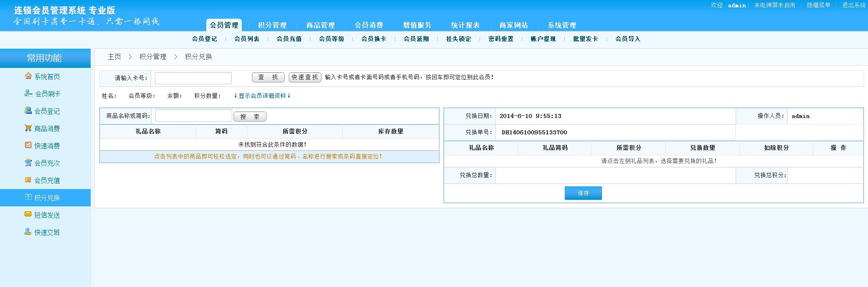Click the admin username in header
The height and width of the screenshot is (287, 868).
(x=737, y=5)
